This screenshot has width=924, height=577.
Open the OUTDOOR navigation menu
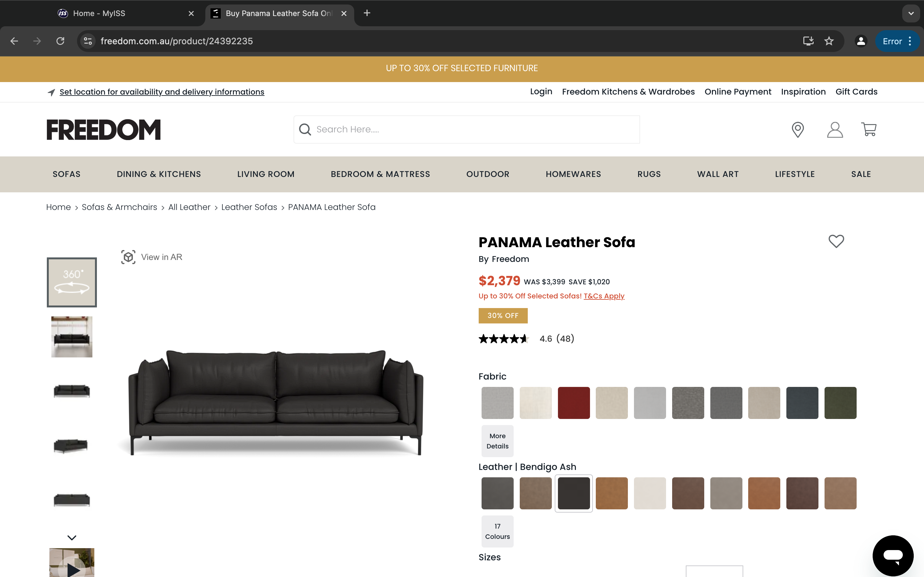488,174
